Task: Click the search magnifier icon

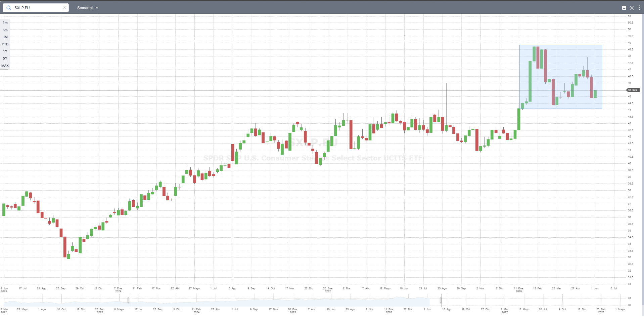Action: coord(9,8)
